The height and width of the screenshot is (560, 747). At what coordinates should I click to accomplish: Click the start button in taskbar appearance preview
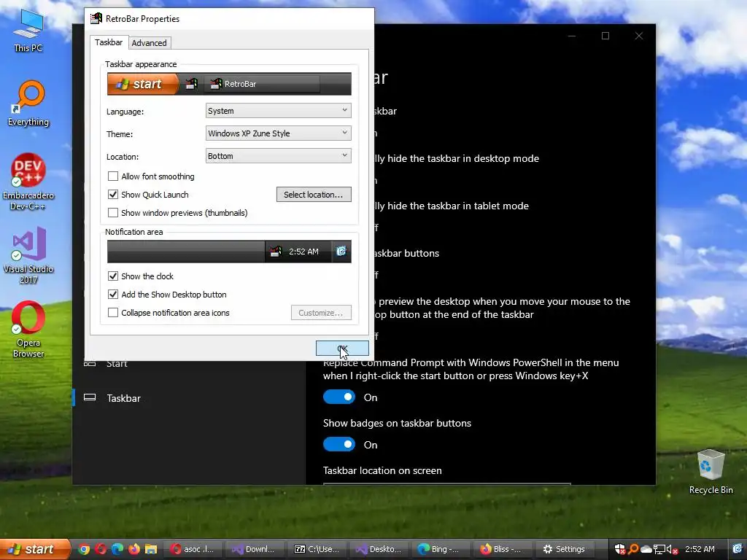click(143, 84)
